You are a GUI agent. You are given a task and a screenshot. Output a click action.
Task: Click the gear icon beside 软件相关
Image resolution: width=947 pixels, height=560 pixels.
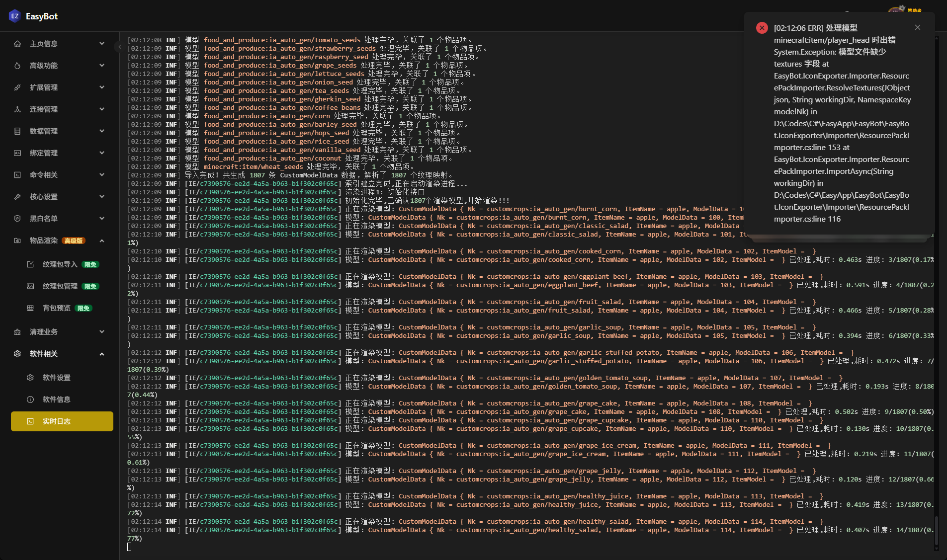[17, 354]
